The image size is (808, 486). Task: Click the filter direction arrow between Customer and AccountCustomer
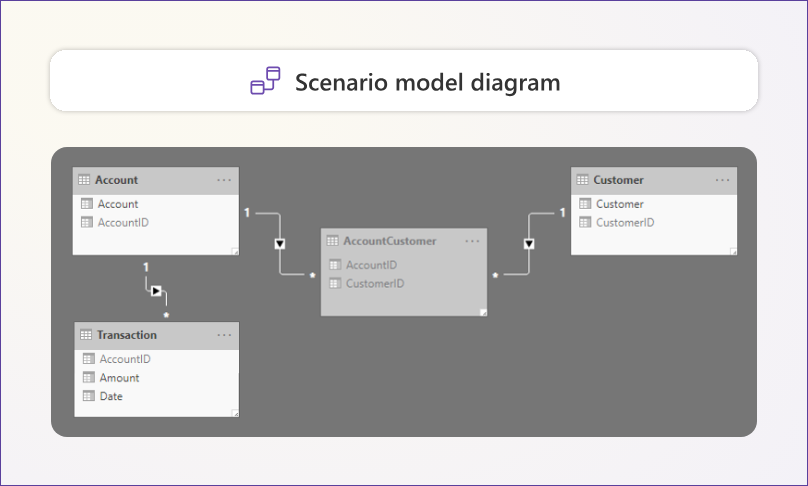click(529, 244)
